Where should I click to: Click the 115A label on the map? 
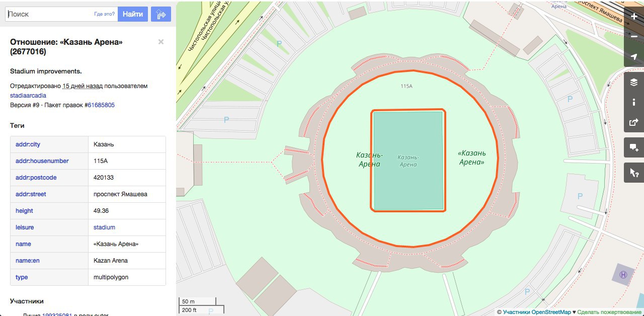(407, 87)
